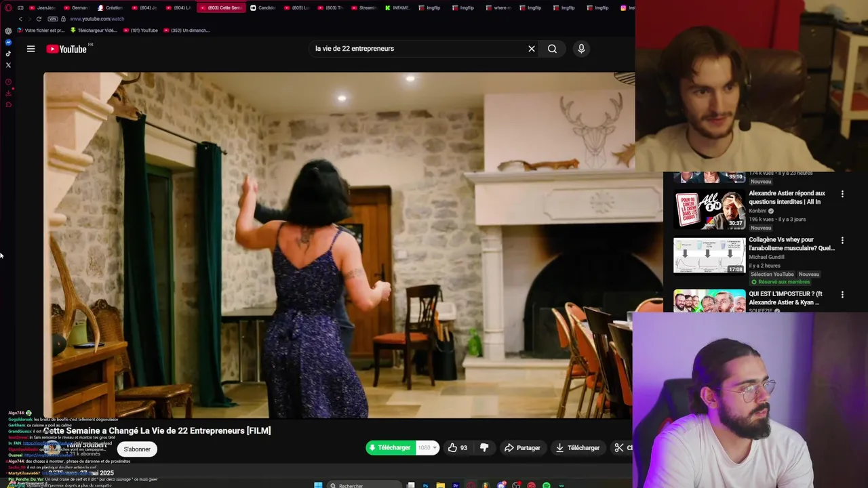
Task: Open the YouTube hamburger guide menu
Action: (x=31, y=49)
